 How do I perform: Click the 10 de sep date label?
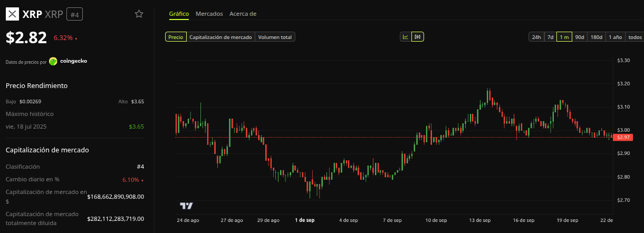436,220
